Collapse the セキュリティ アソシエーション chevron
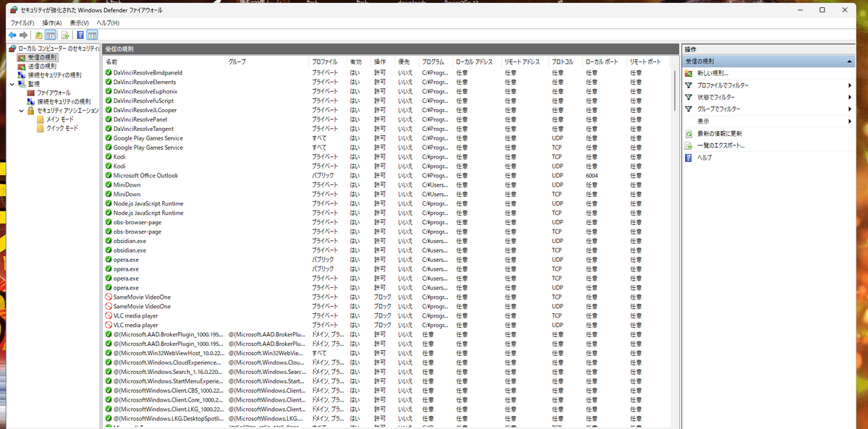 click(x=22, y=111)
